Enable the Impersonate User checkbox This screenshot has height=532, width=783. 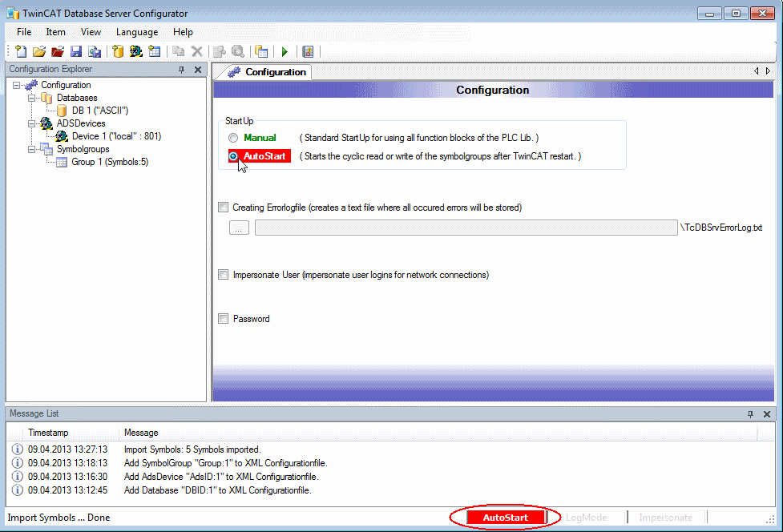tap(224, 275)
